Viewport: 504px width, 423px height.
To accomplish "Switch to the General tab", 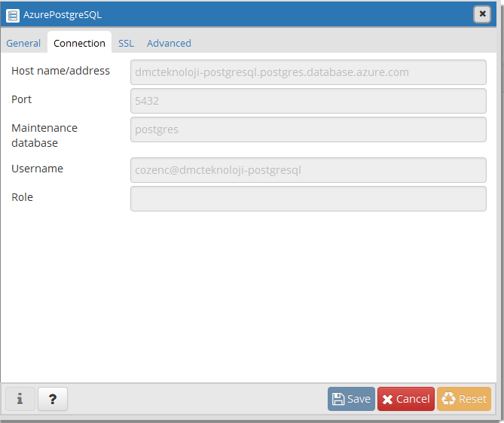I will 23,43.
